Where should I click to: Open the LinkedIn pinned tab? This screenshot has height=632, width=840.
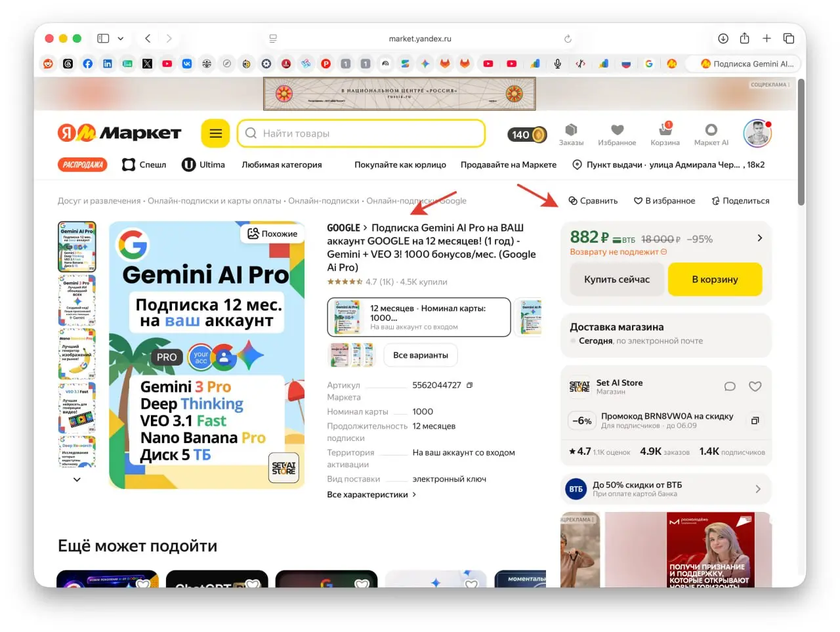coord(108,64)
